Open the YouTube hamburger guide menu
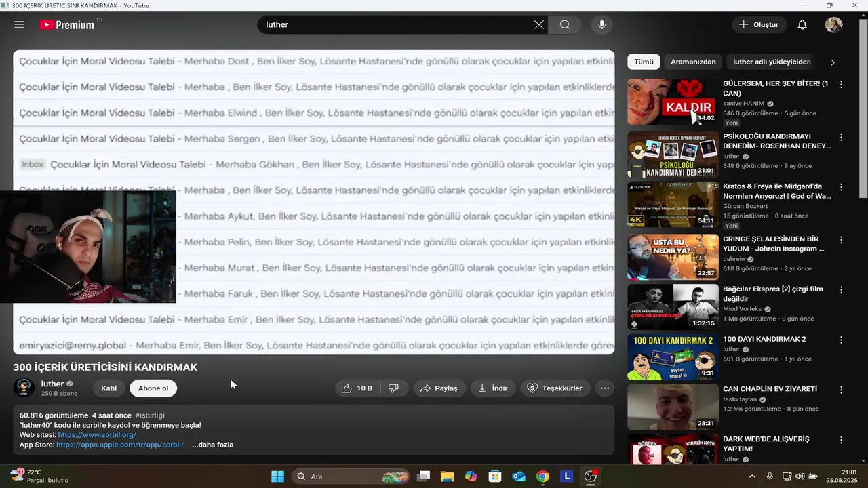Viewport: 868px width, 488px height. coord(20,24)
